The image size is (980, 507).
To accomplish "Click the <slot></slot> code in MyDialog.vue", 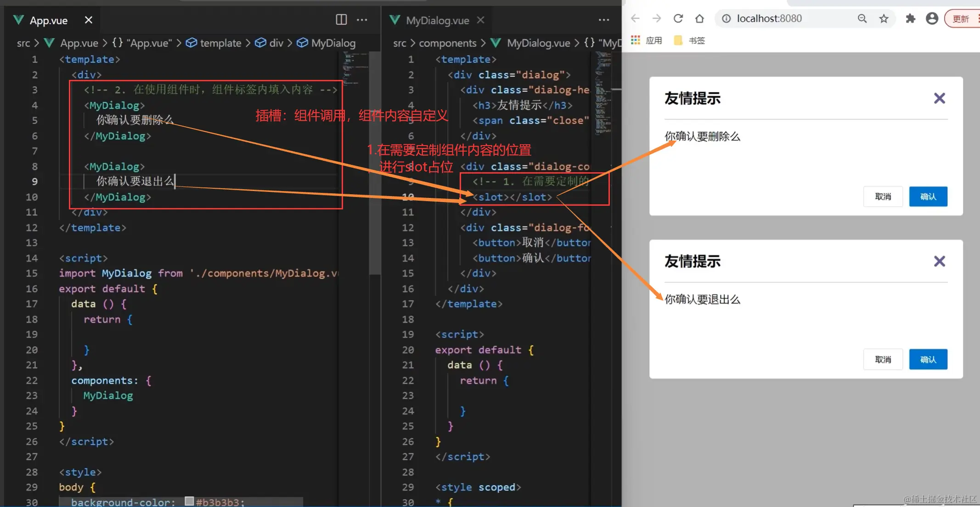I will (x=512, y=197).
